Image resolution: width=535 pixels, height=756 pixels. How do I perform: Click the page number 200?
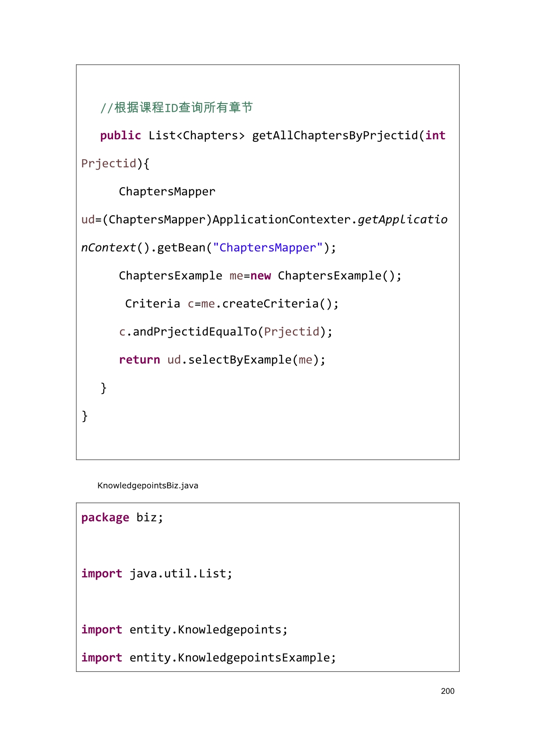(447, 691)
